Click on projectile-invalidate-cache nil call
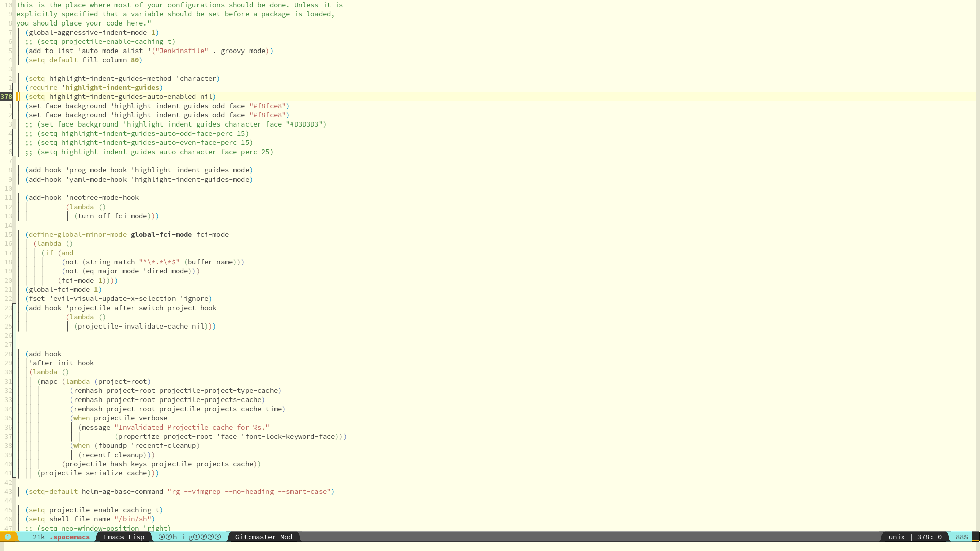Image resolution: width=980 pixels, height=551 pixels. [x=141, y=326]
